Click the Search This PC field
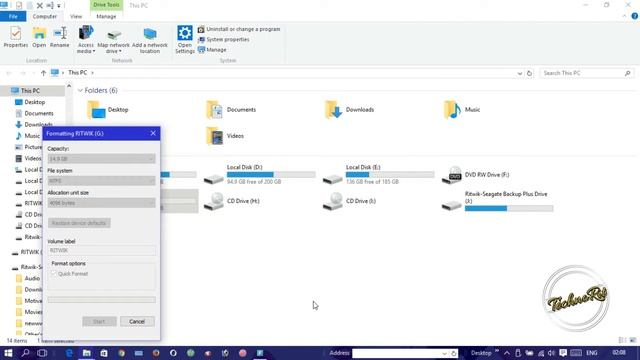 coord(587,73)
